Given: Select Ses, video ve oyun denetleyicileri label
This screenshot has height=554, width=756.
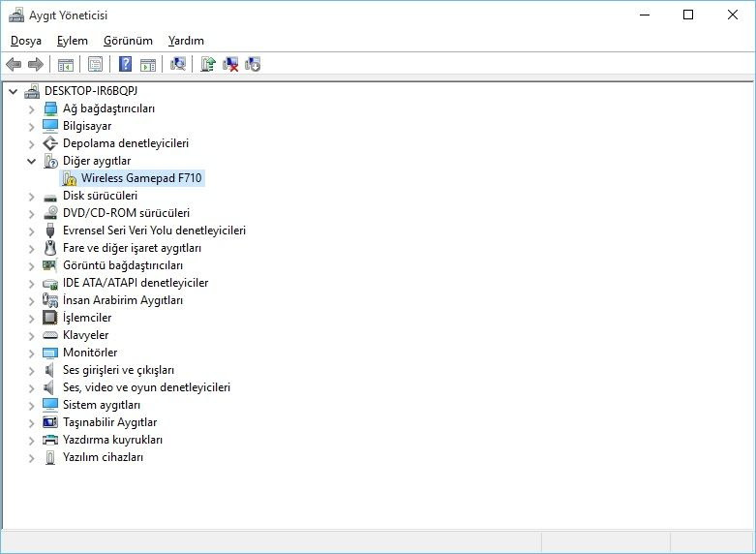Looking at the screenshot, I should tap(146, 387).
